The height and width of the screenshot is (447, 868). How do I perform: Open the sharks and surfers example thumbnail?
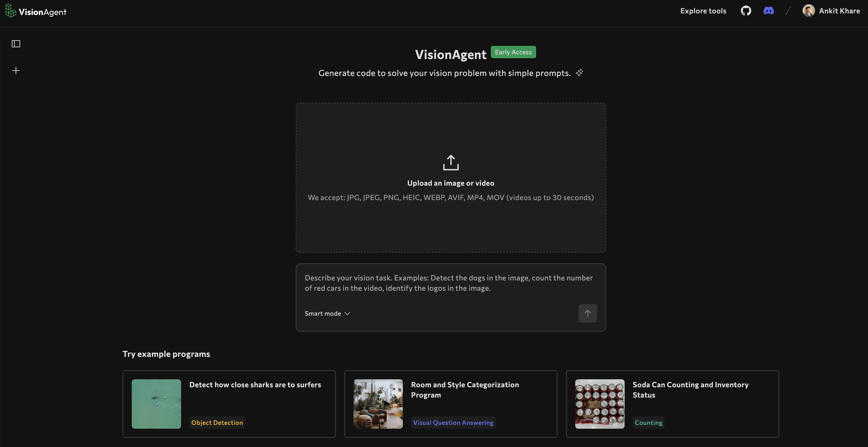coord(156,404)
